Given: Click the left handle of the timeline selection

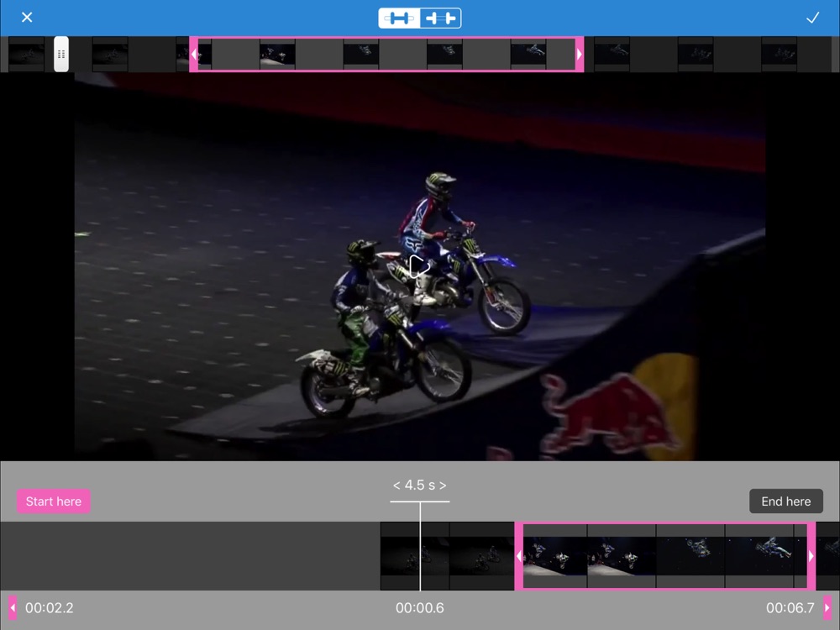Looking at the screenshot, I should 518,557.
